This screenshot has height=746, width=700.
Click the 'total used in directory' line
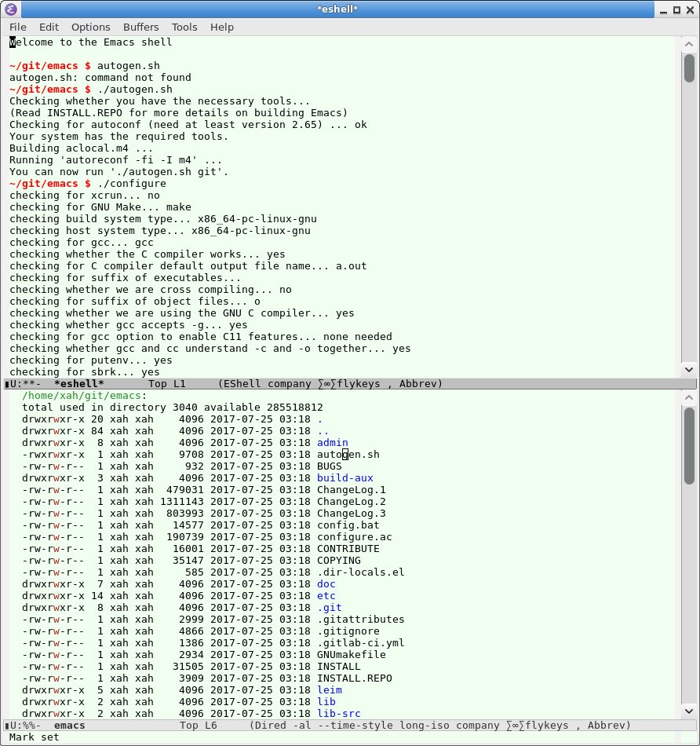[173, 408]
